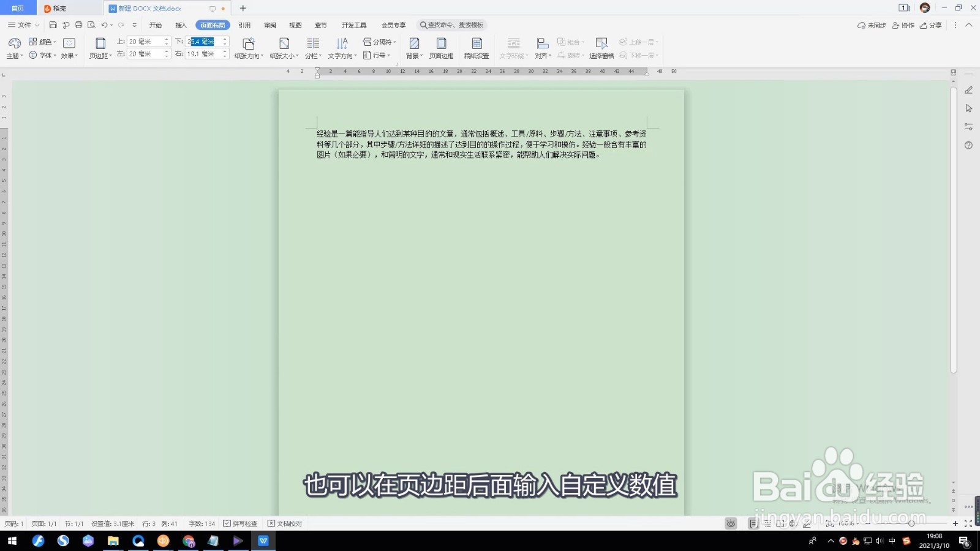This screenshot has height=551, width=980.
Task: Open File Explorer from taskbar
Action: click(x=113, y=541)
